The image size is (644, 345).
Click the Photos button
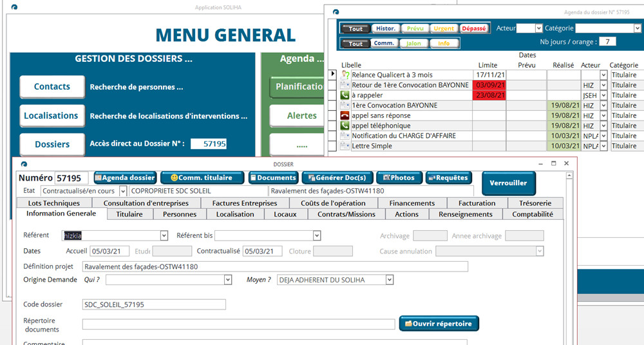click(399, 177)
